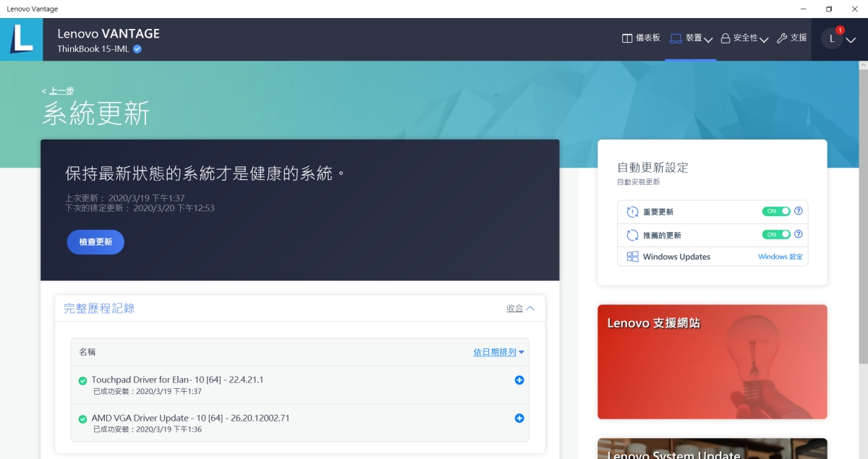868x459 pixels.
Task: Expand details for Touchpad Driver for Elan
Action: (x=519, y=380)
